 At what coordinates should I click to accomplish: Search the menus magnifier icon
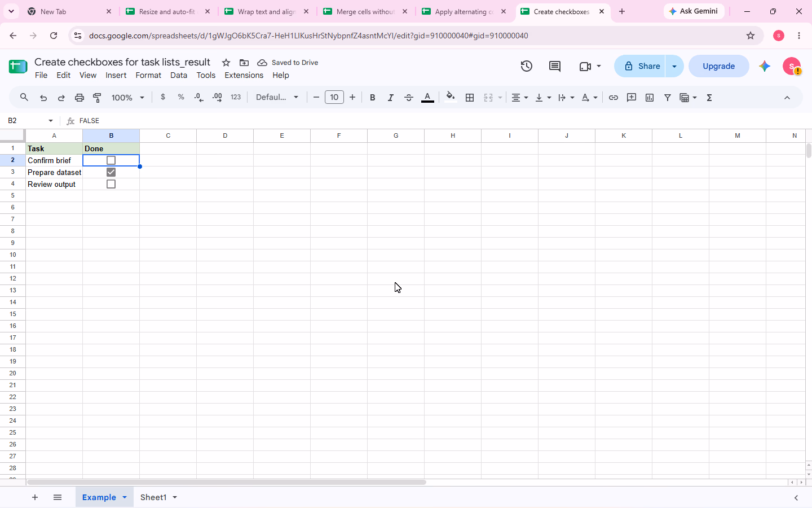pos(24,98)
